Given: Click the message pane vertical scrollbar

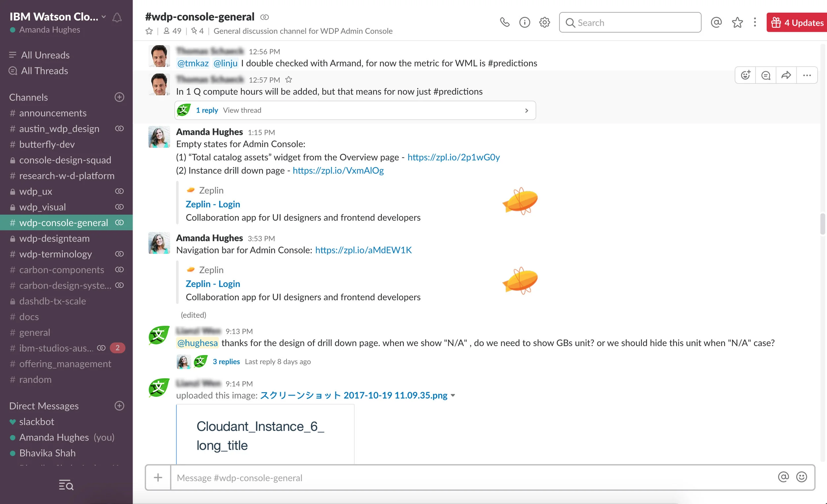Looking at the screenshot, I should (823, 224).
